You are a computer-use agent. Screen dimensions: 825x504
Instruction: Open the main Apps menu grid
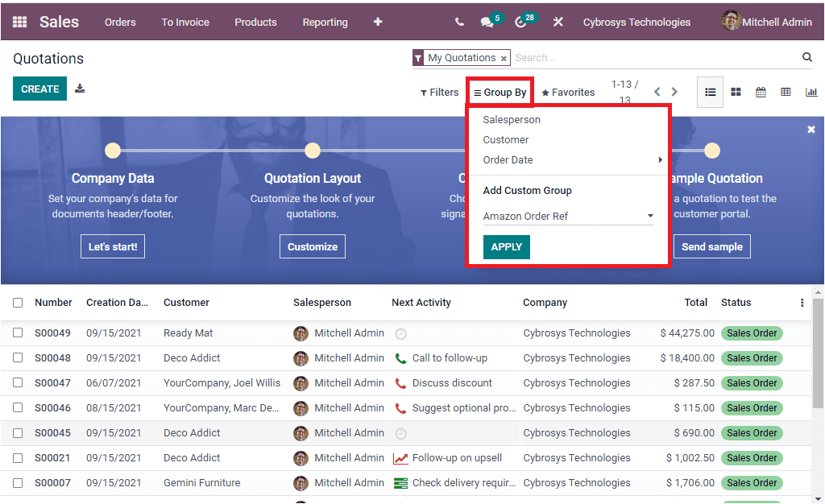coord(19,22)
